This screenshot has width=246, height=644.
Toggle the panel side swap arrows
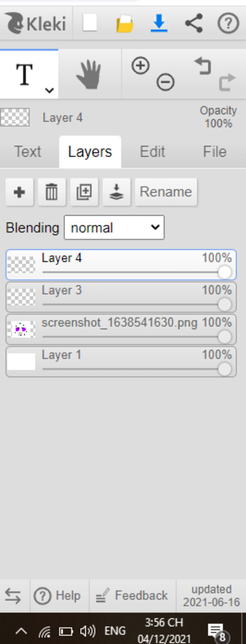[x=13, y=596]
